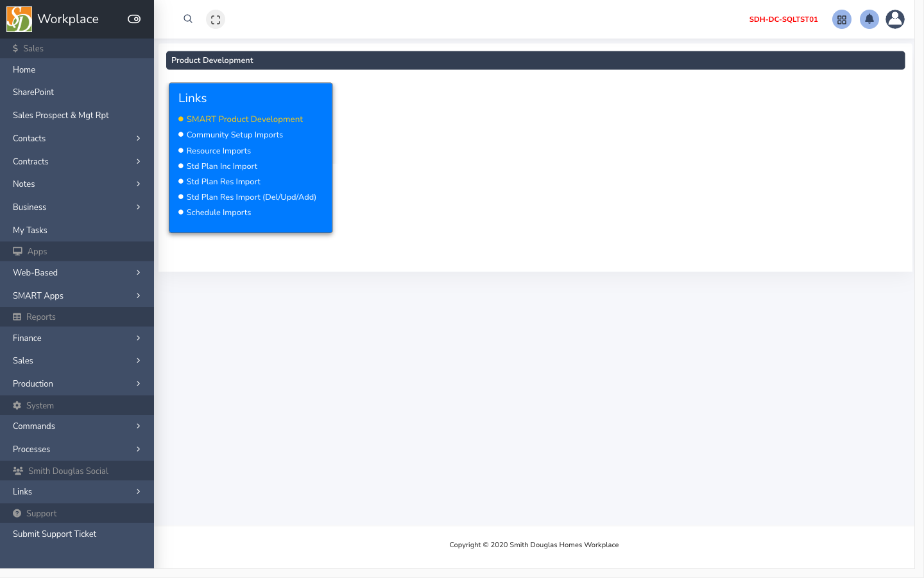Viewport: 924px width, 578px height.
Task: Expand the Contacts submenu chevron
Action: 138,138
